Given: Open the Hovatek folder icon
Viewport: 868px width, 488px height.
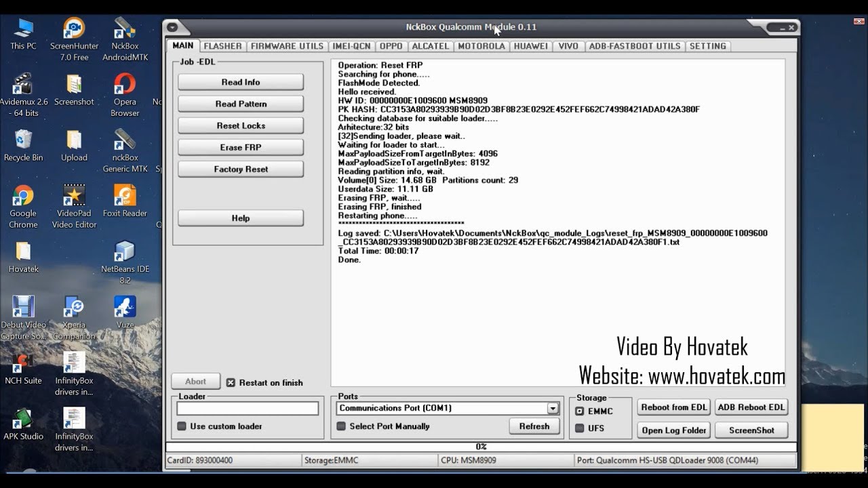Looking at the screenshot, I should (23, 256).
